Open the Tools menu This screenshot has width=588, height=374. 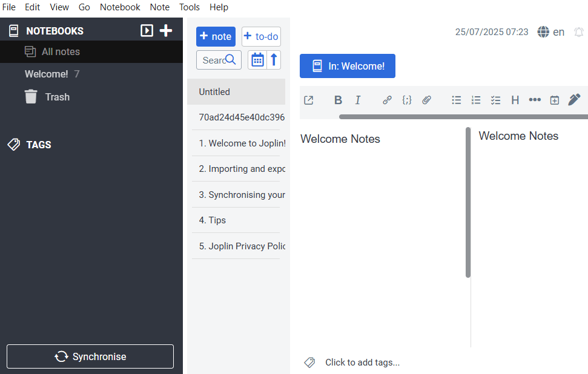coord(190,7)
